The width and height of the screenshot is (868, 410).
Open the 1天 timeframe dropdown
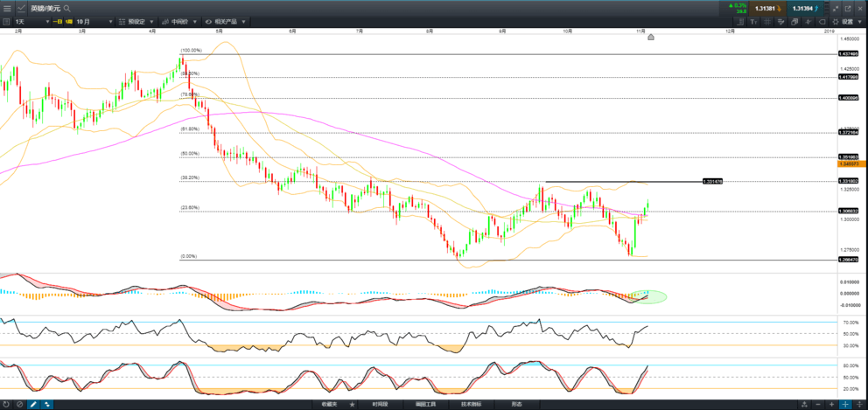tap(32, 22)
